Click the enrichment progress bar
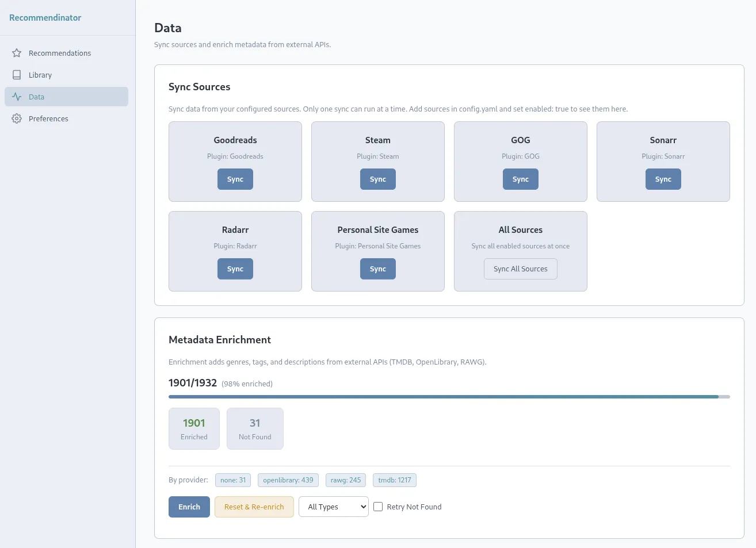Image resolution: width=756 pixels, height=548 pixels. coord(449,397)
